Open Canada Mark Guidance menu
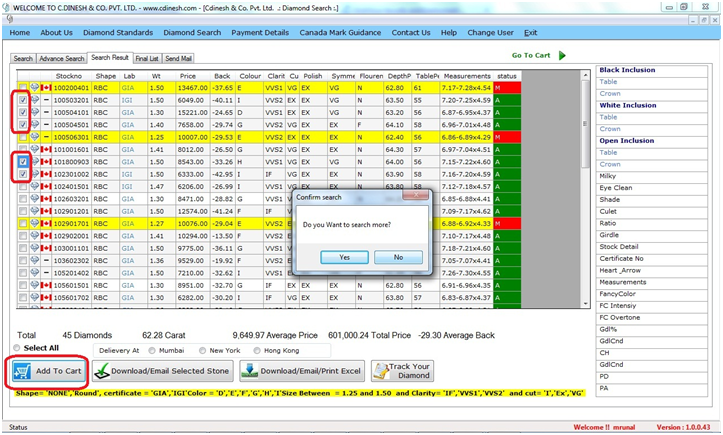 click(340, 33)
